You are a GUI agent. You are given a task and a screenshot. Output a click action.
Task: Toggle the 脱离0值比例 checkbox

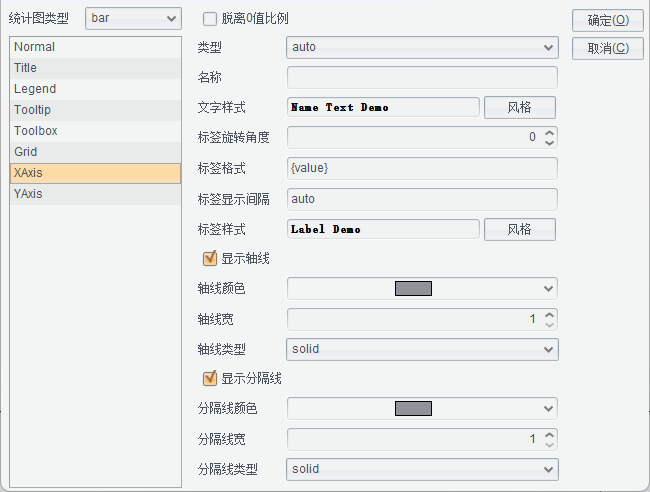[210, 19]
